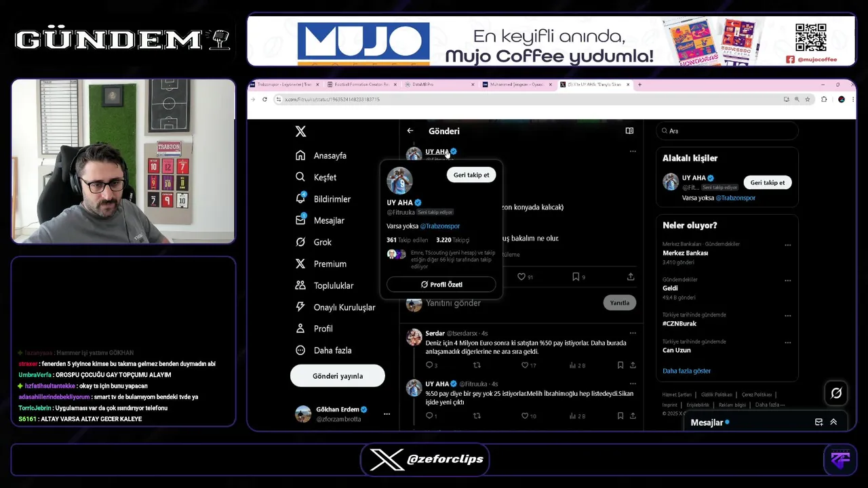This screenshot has height=488, width=868.
Task: Click the Profil person icon
Action: click(300, 329)
